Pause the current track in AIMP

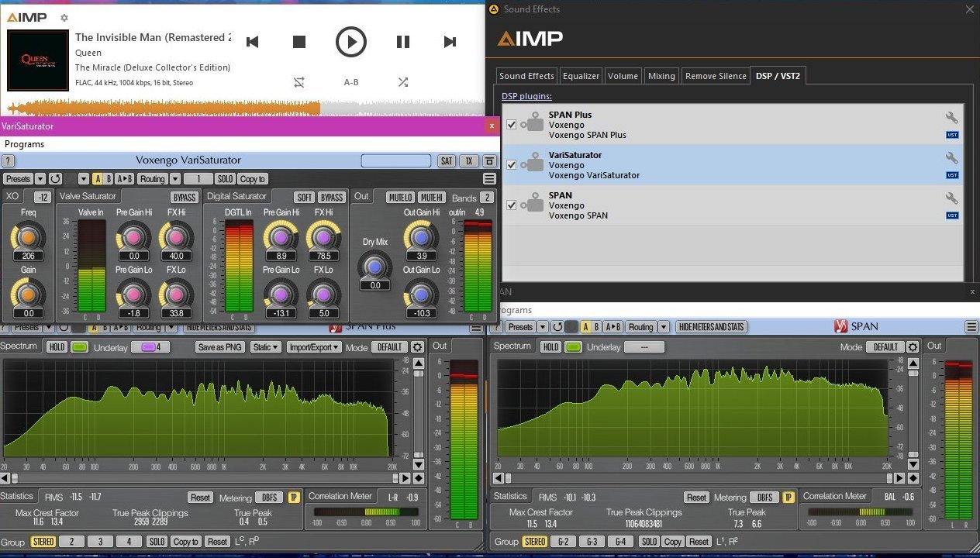403,42
